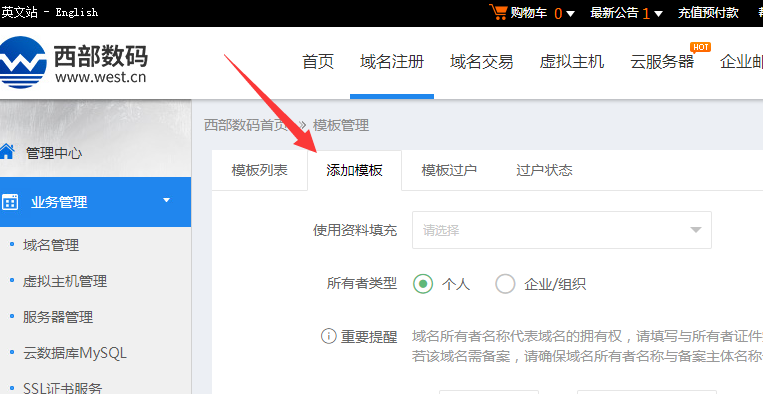Open 虚拟主机管理 in the sidebar
This screenshot has height=394, width=763.
(65, 281)
